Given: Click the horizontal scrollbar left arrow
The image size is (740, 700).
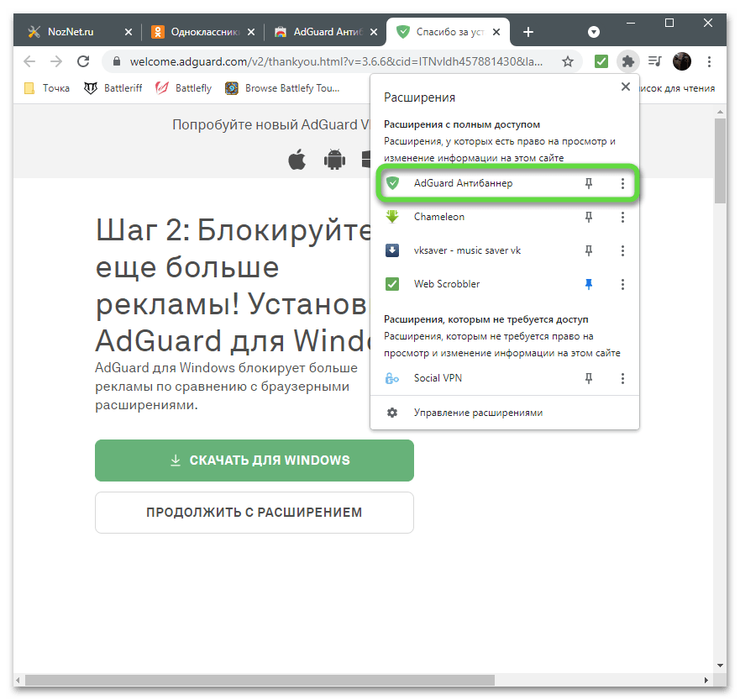Looking at the screenshot, I should pos(18,680).
